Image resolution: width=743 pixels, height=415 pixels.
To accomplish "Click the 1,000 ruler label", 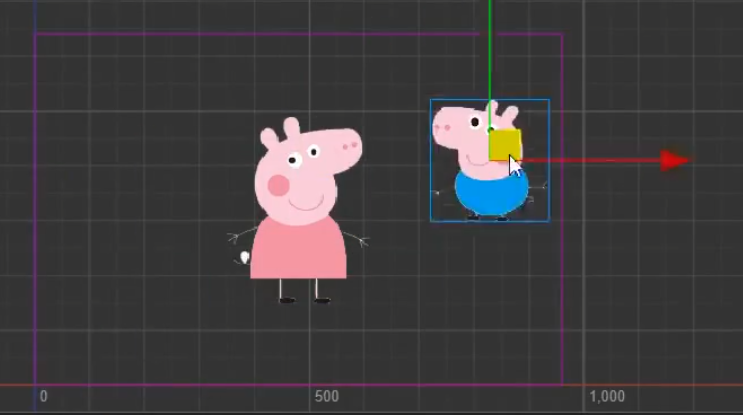I will click(x=607, y=396).
